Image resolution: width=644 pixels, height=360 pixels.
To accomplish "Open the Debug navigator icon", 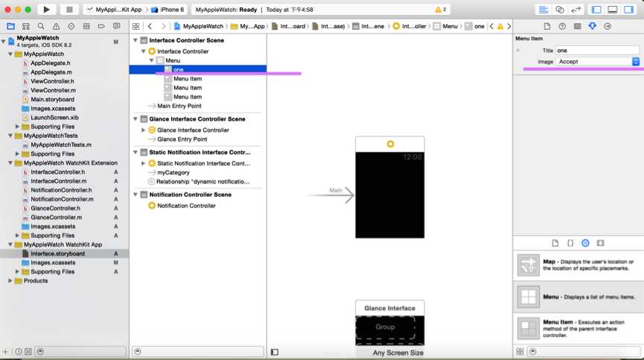I will [x=86, y=26].
